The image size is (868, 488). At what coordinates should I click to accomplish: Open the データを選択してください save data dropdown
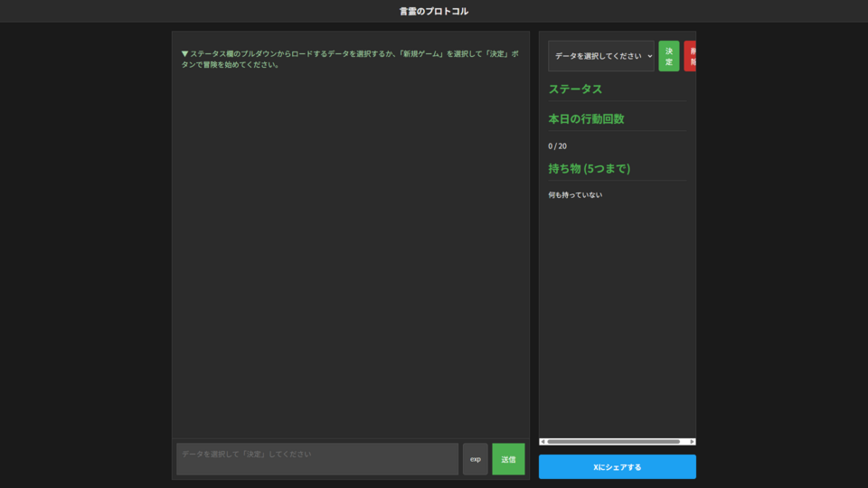click(600, 56)
